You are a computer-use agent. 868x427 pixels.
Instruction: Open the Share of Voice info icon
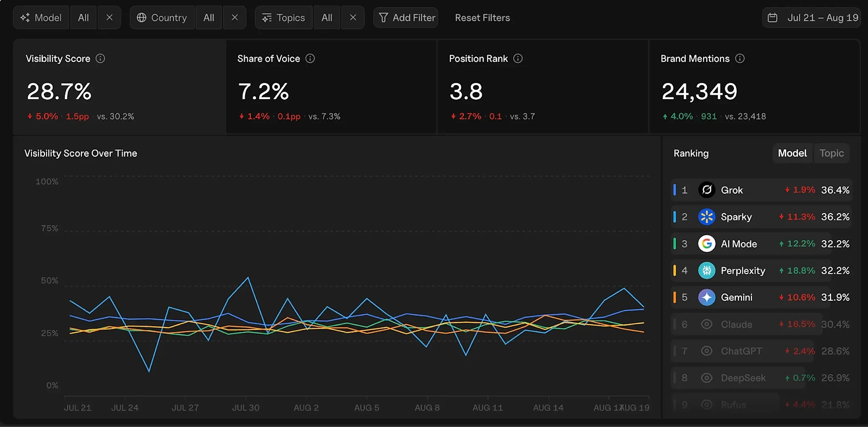tap(310, 59)
